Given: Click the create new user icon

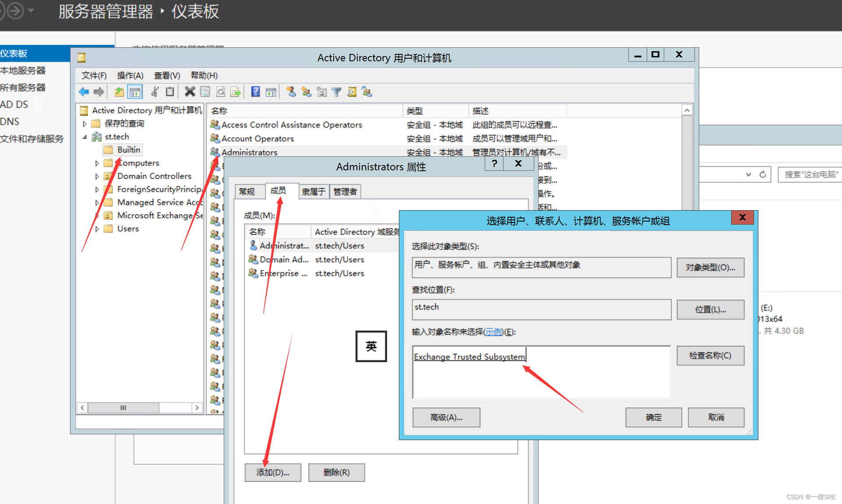Looking at the screenshot, I should click(291, 92).
